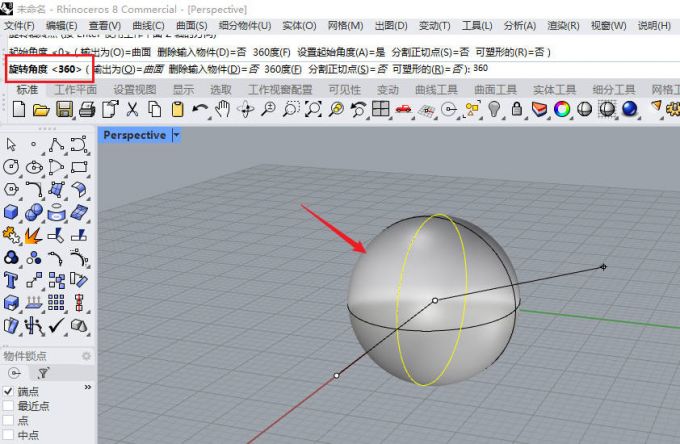This screenshot has width=680, height=444.
Task: Select the blue Box solid tool
Action: click(11, 212)
